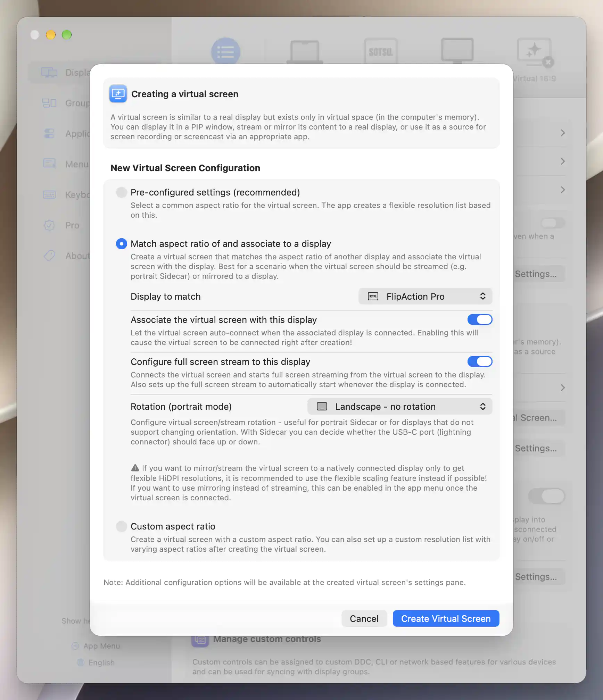This screenshot has width=603, height=700.
Task: Click English language selector in sidebar
Action: (x=96, y=662)
